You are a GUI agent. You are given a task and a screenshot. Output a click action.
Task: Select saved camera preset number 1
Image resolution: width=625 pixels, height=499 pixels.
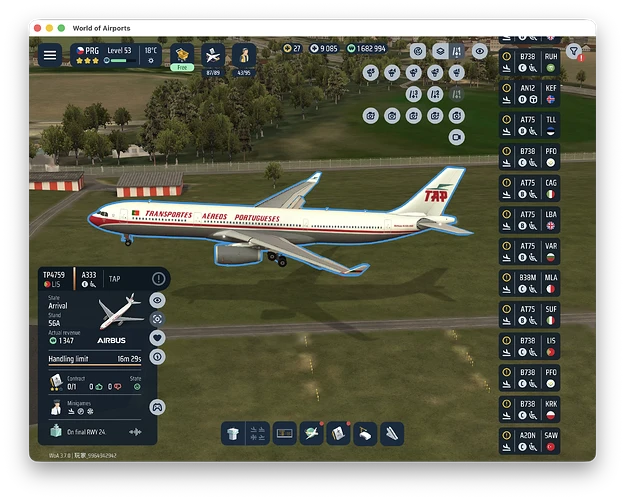[x=456, y=116]
